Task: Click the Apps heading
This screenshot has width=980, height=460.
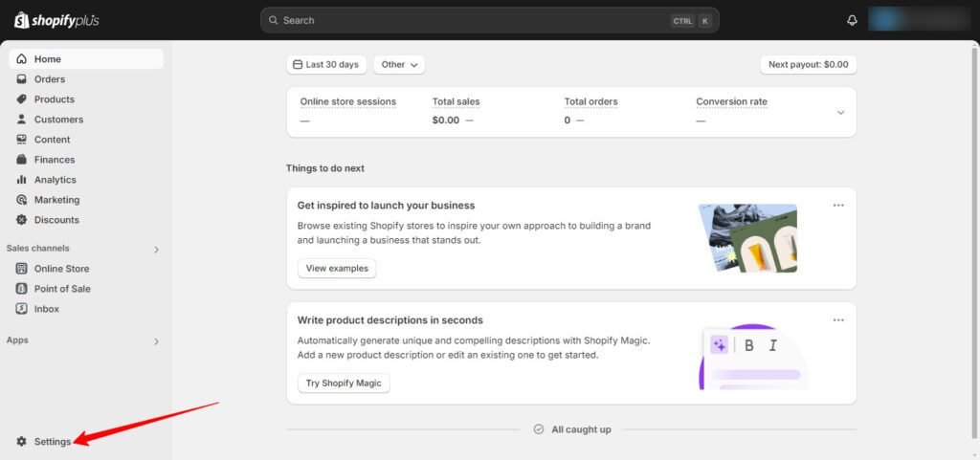Action: [17, 340]
